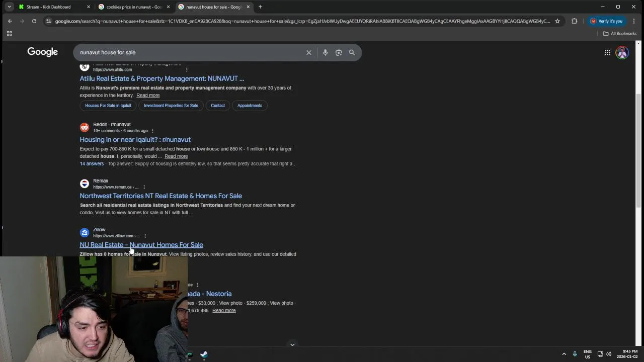644x362 pixels.
Task: Open the Google account avatar
Action: click(x=622, y=52)
